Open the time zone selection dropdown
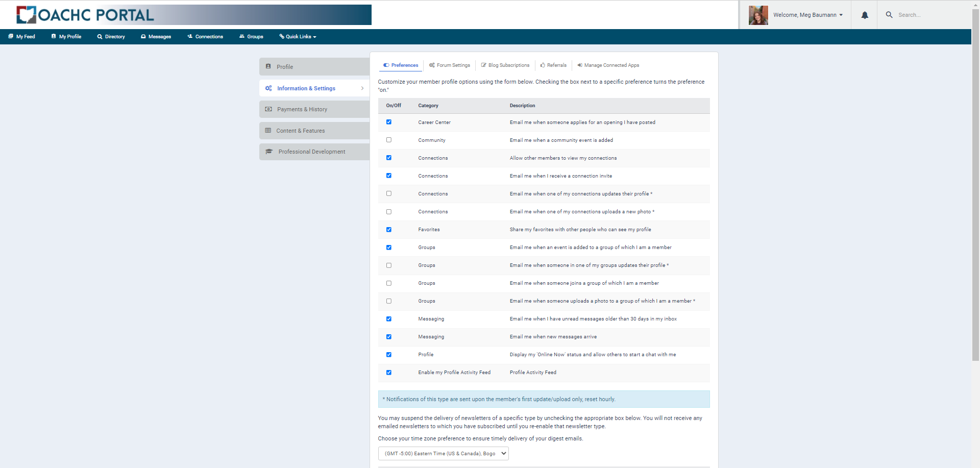The image size is (980, 468). click(x=443, y=453)
